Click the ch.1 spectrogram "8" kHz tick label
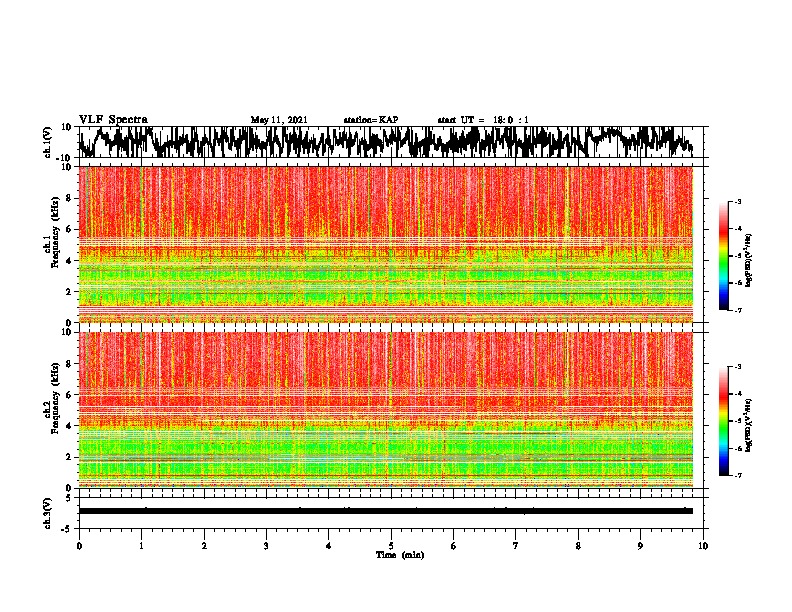Viewport: 792px width, 612px height. 69,198
